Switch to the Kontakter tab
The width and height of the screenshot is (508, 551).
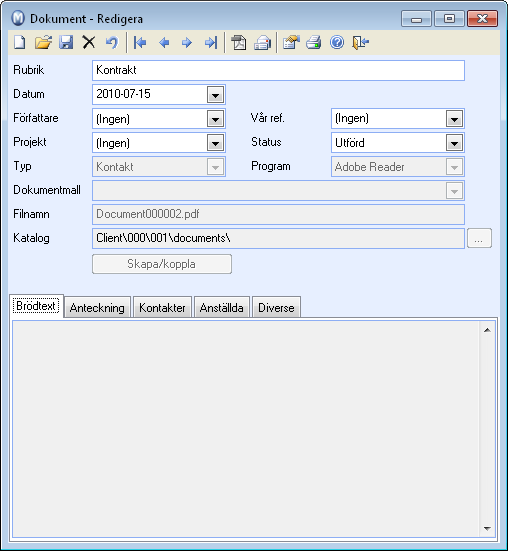pyautogui.click(x=162, y=307)
